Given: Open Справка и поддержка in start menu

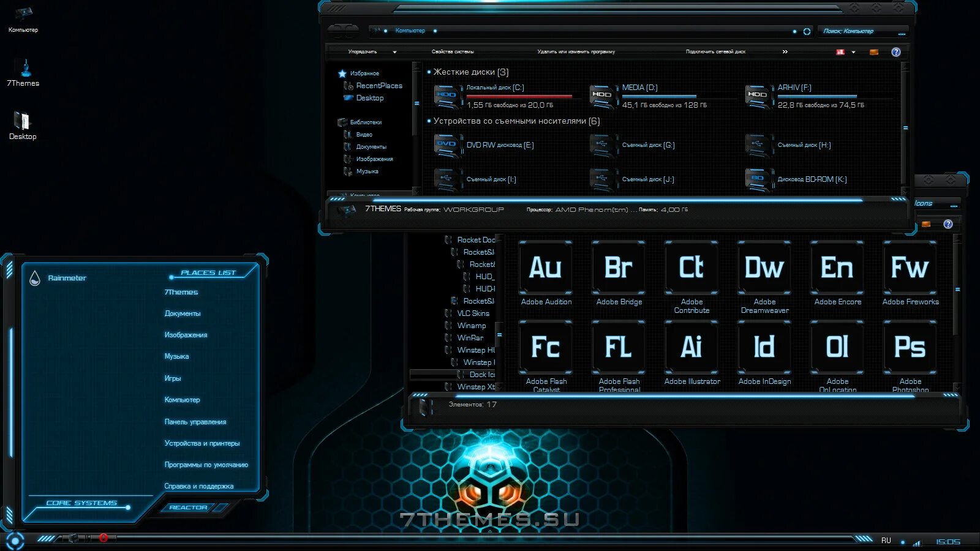Looking at the screenshot, I should [x=198, y=486].
